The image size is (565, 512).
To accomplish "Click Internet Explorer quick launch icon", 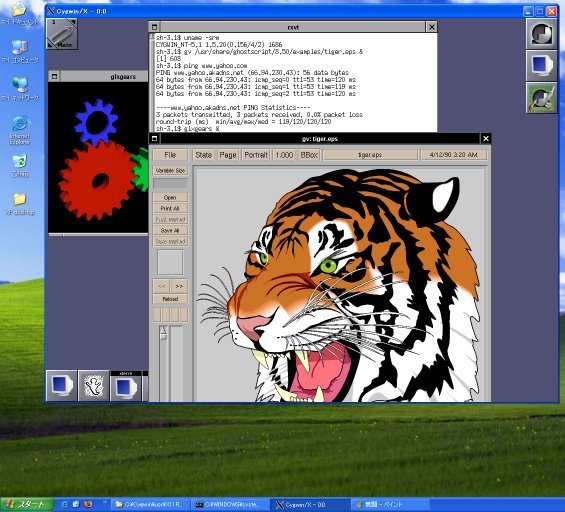I will [x=64, y=504].
